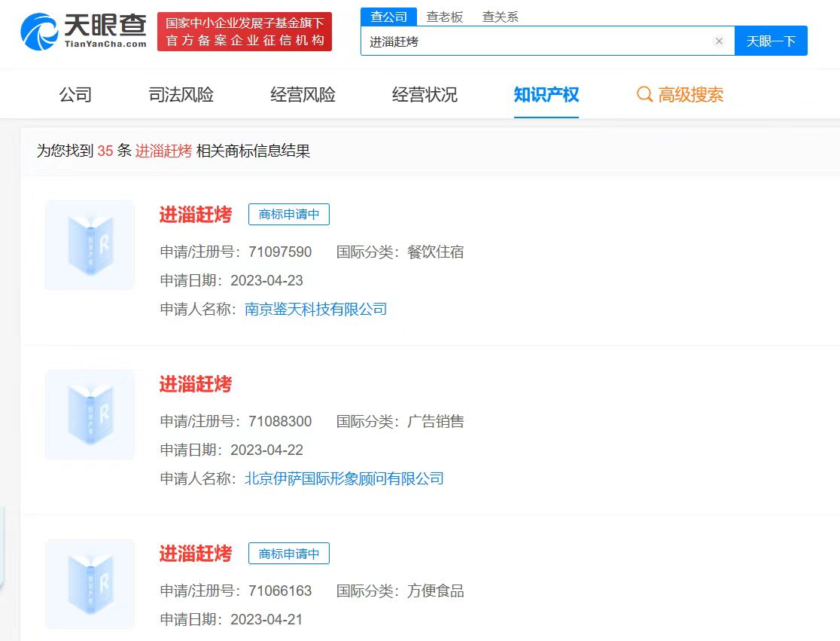Click application date 2023-04-21
The width and height of the screenshot is (840, 641).
(266, 619)
